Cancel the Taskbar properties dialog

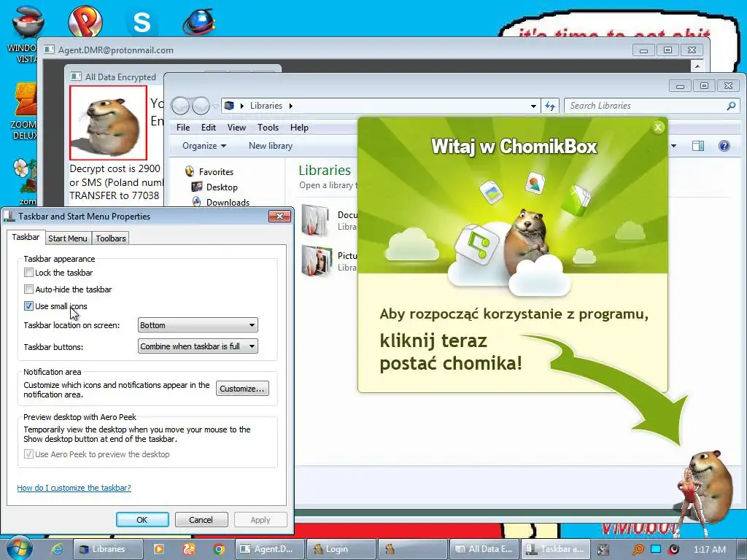201,519
